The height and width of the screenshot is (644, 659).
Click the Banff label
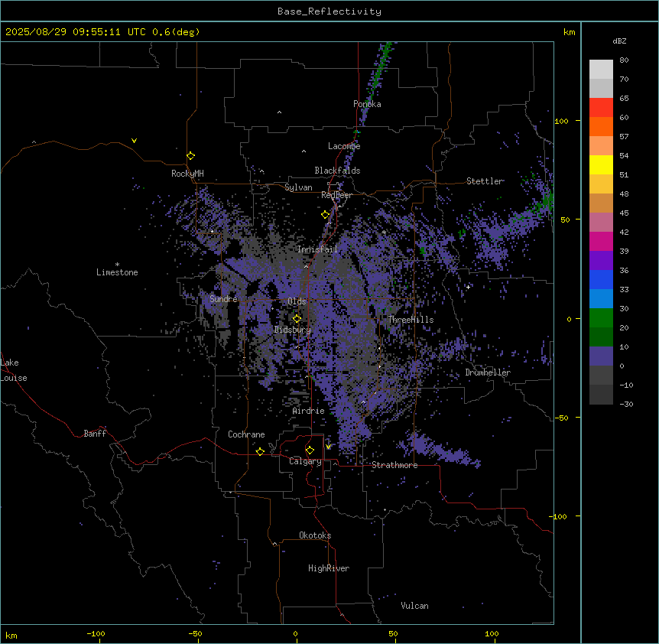coord(95,434)
